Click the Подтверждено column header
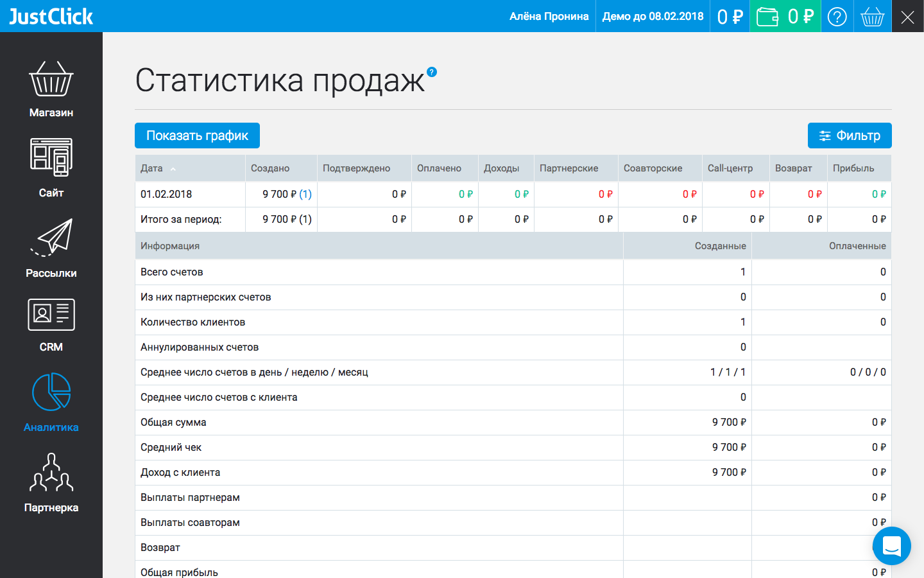924x578 pixels. tap(354, 168)
